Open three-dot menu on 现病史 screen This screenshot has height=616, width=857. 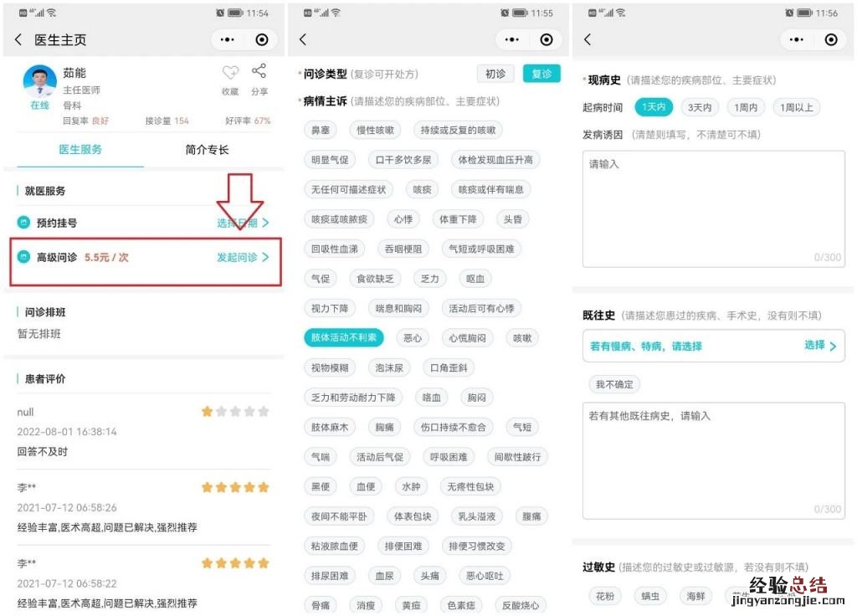pyautogui.click(x=797, y=39)
